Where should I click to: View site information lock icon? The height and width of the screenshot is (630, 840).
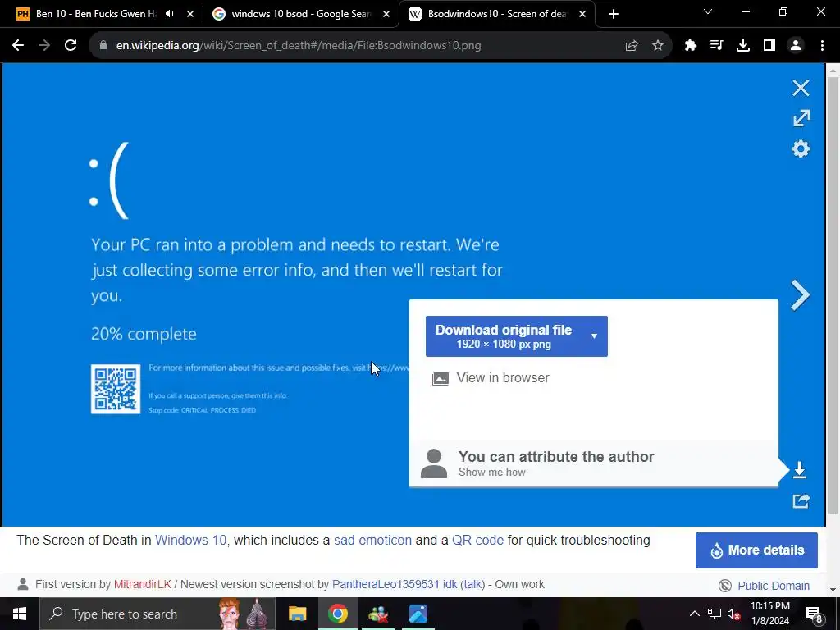pos(103,46)
